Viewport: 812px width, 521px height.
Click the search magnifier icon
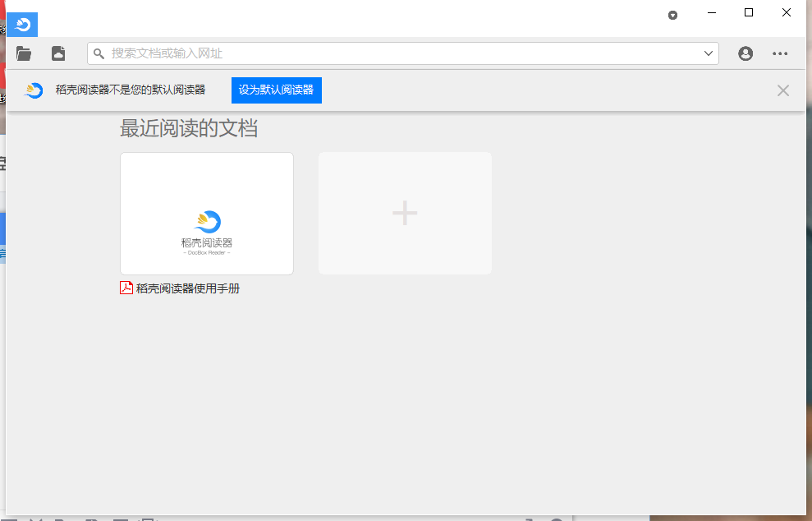tap(100, 53)
